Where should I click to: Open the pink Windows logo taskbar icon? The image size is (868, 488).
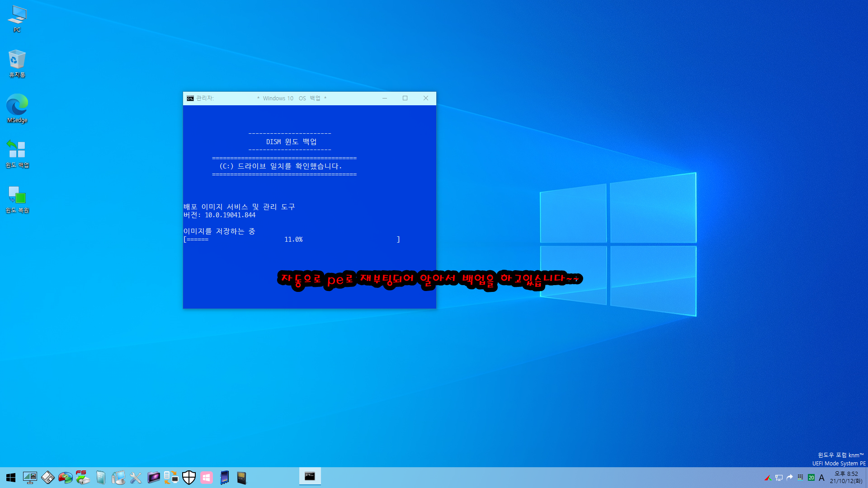[x=207, y=478]
